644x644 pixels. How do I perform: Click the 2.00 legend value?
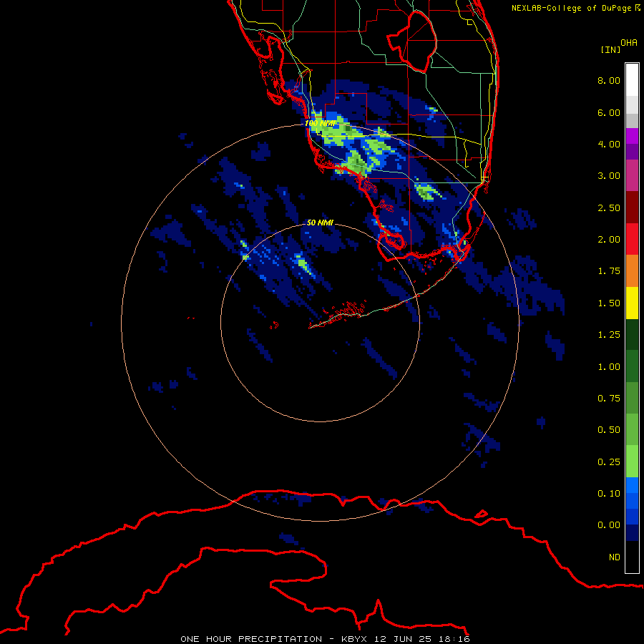tap(609, 240)
